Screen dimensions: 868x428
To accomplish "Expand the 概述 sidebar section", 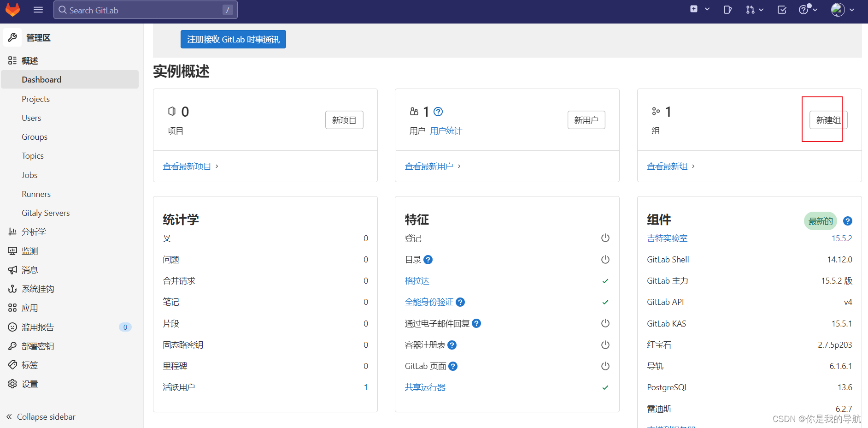I will point(29,60).
